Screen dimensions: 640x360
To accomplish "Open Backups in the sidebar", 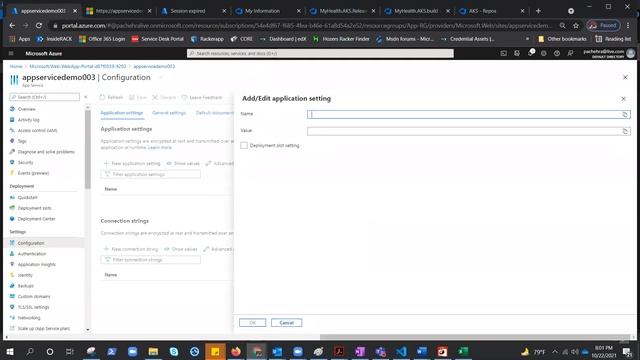I will pos(25,286).
